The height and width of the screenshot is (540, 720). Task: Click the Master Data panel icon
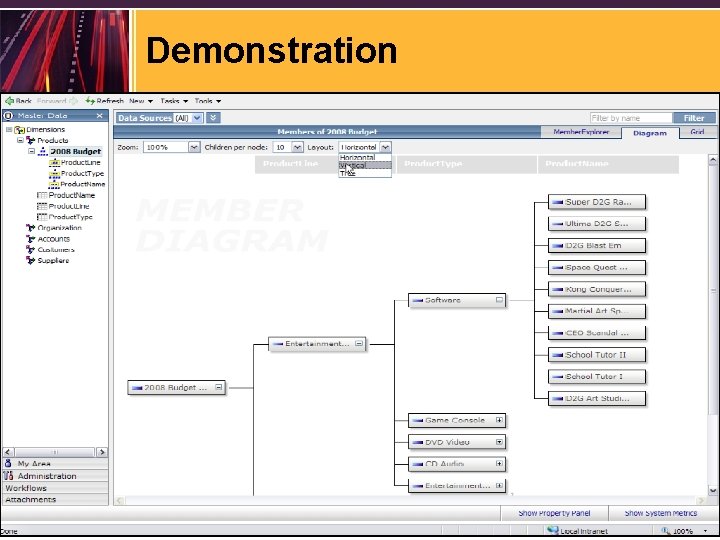pyautogui.click(x=9, y=116)
